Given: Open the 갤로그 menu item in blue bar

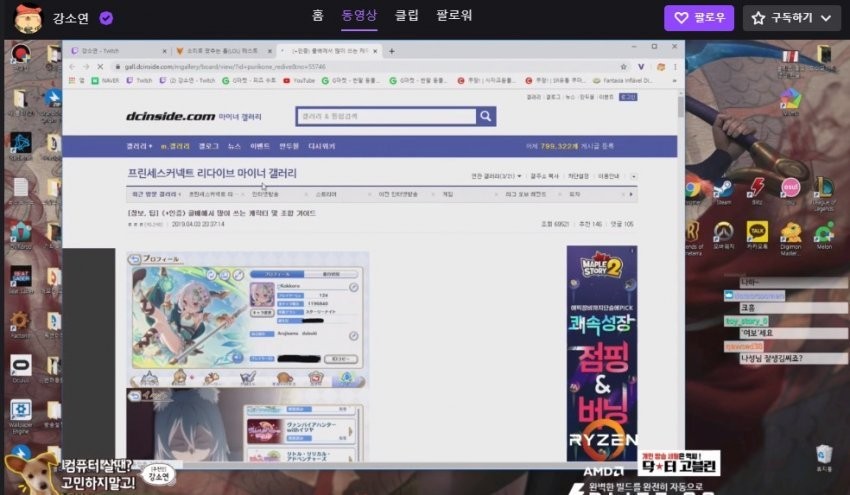Looking at the screenshot, I should [x=209, y=146].
